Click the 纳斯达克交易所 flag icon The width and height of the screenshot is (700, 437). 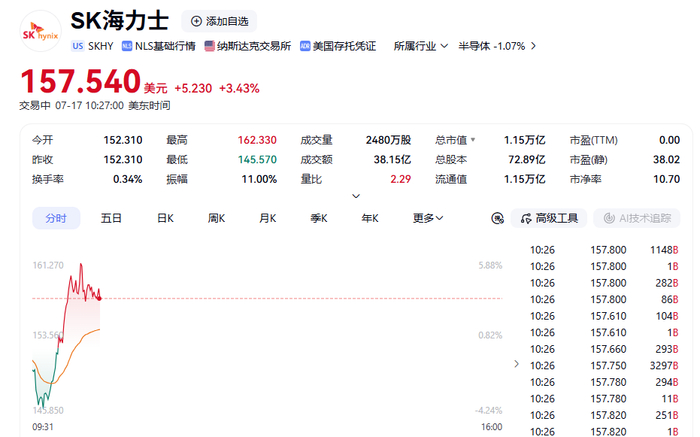pos(209,46)
